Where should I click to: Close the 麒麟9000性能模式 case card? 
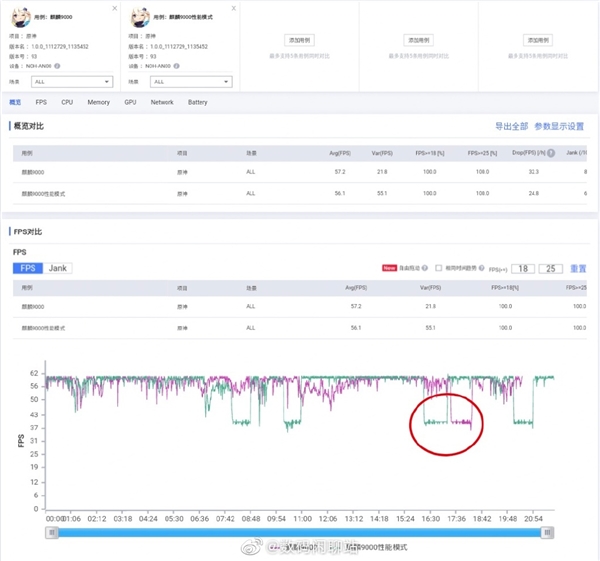tap(233, 8)
